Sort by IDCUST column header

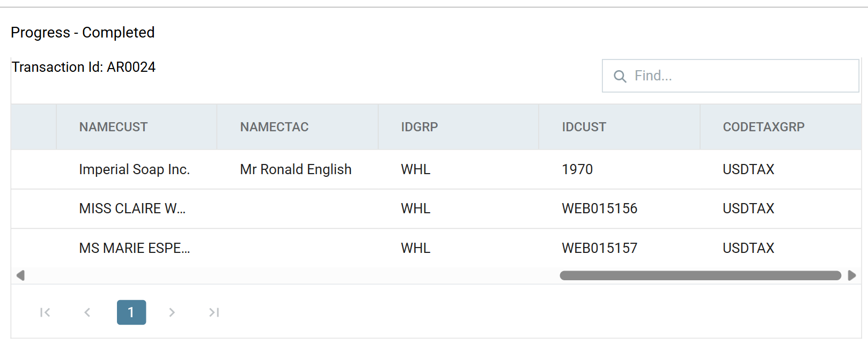(x=584, y=127)
